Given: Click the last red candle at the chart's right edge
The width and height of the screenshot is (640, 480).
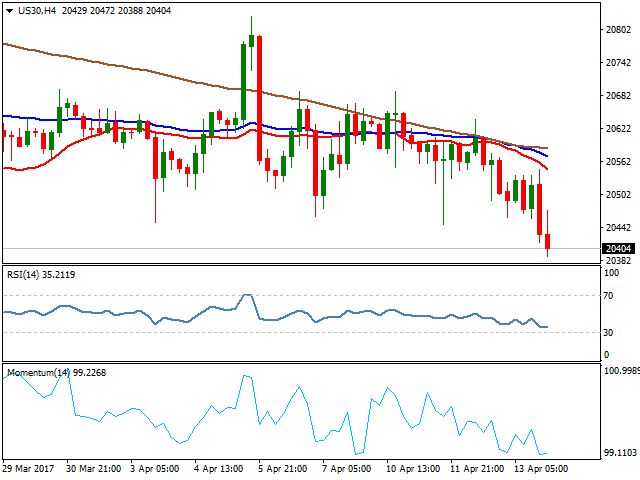Looking at the screenshot, I should point(547,241).
